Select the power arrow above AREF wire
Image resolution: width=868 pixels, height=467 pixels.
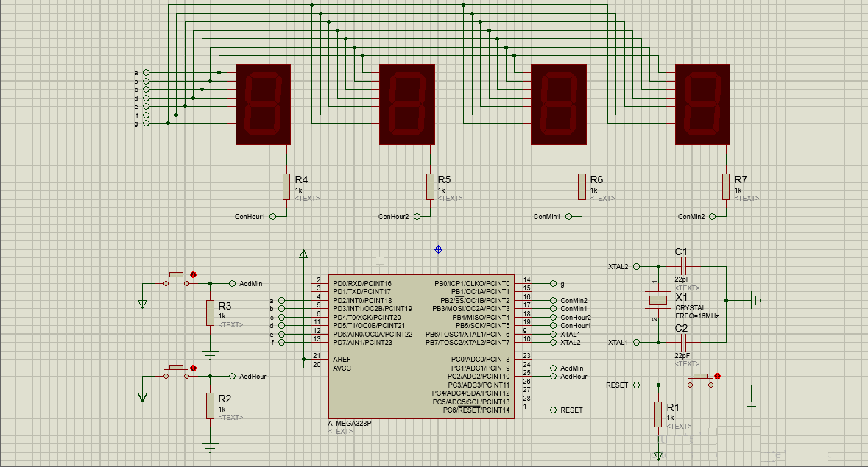(x=303, y=254)
